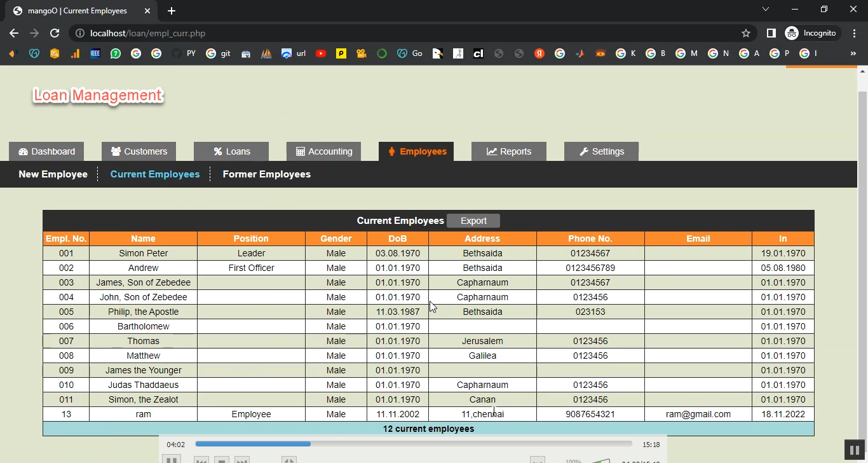Go back using the browser back arrow
The image size is (868, 463).
click(x=14, y=33)
